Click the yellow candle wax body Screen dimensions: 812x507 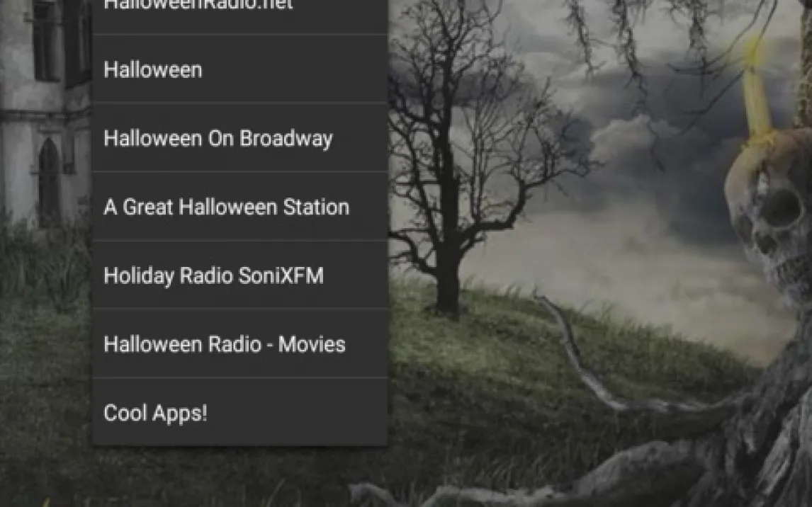point(756,103)
